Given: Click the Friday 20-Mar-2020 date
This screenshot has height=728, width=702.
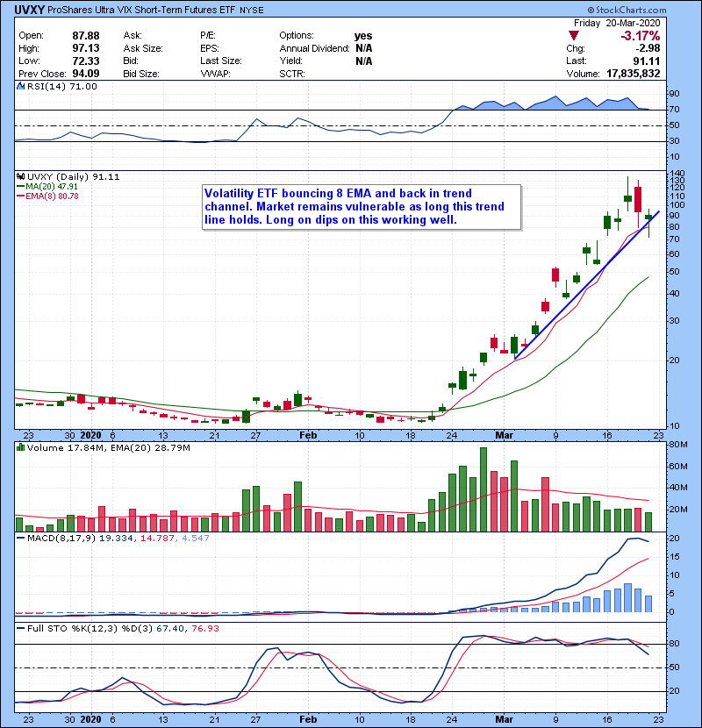Looking at the screenshot, I should 617,23.
